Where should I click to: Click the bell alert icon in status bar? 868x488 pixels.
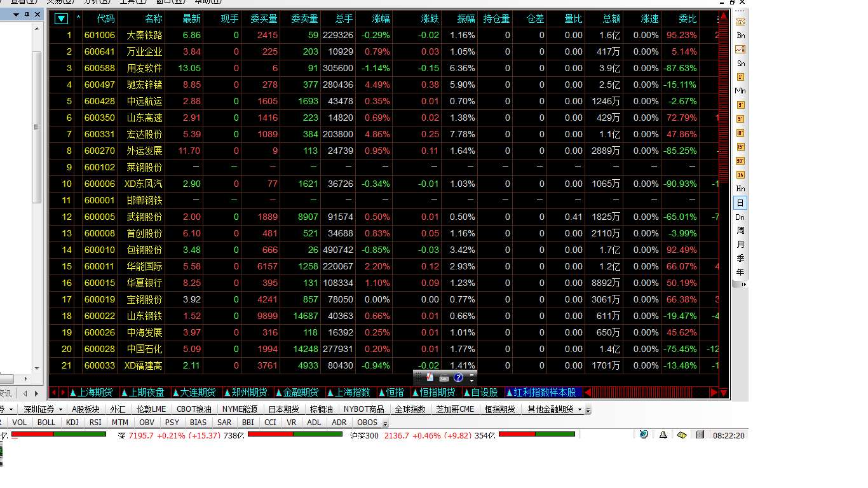pos(663,435)
